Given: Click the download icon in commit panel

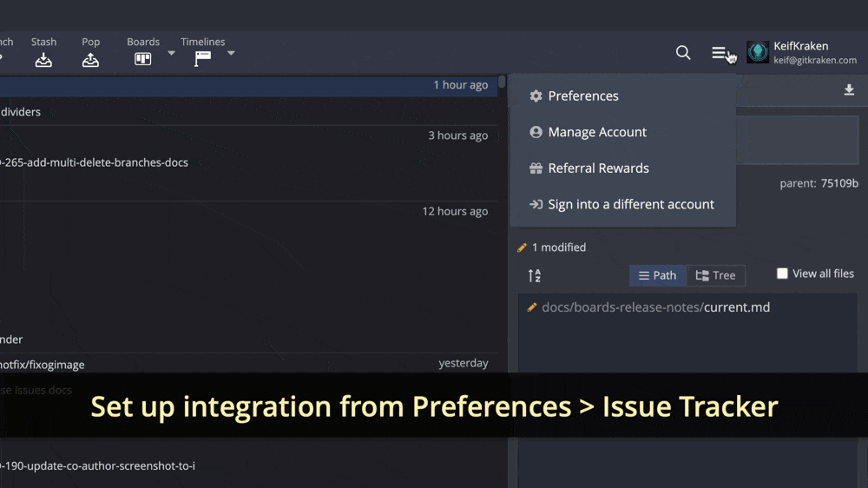Looking at the screenshot, I should pos(849,89).
